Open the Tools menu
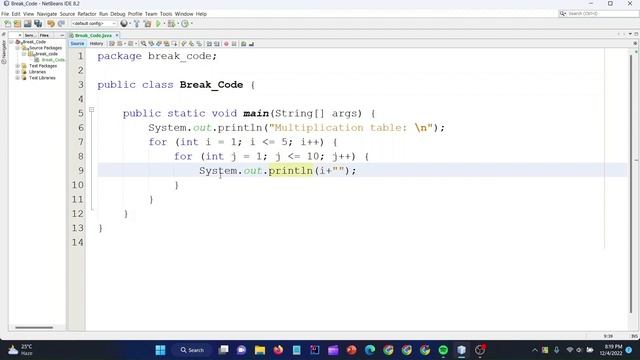640x360 pixels. [166, 14]
